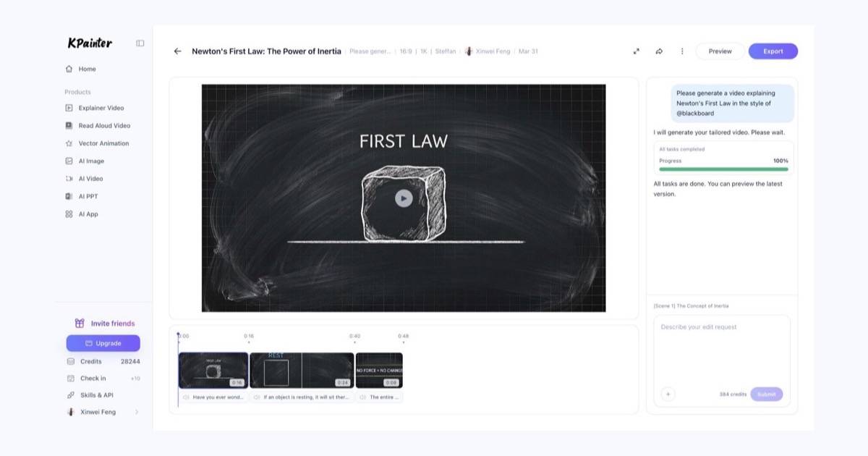868x456 pixels.
Task: Click the AI Image picture icon
Action: click(69, 161)
